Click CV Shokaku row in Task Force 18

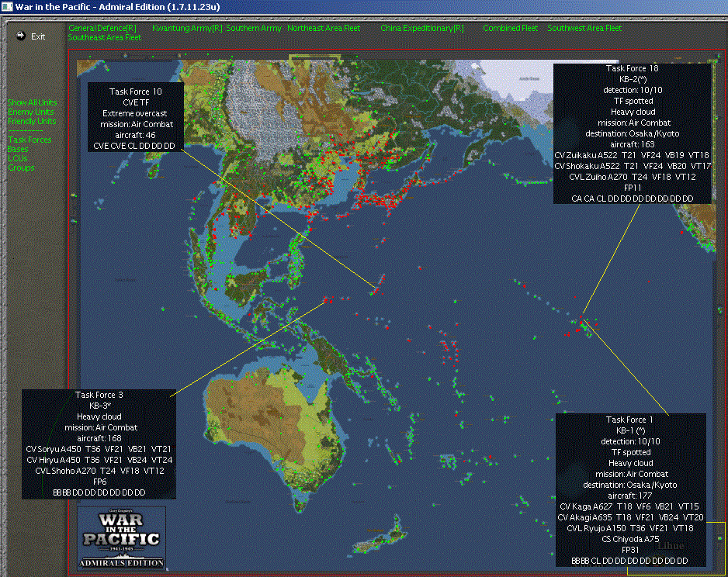pyautogui.click(x=632, y=166)
